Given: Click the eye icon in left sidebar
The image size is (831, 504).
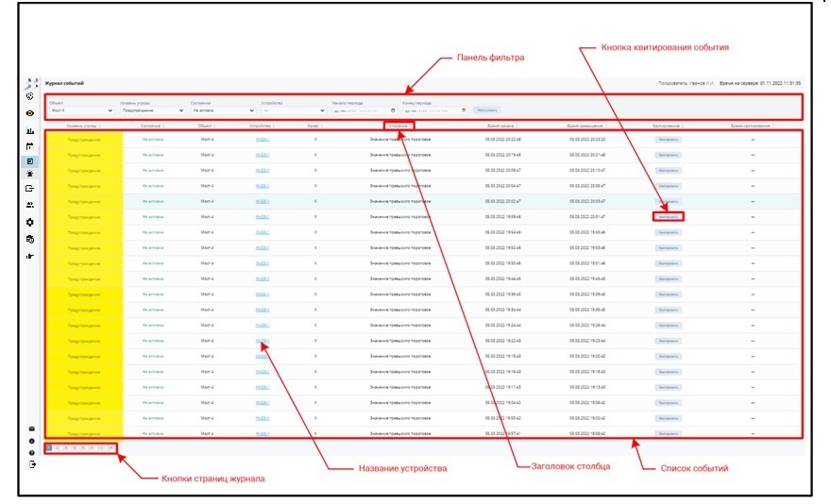Looking at the screenshot, I should [31, 113].
